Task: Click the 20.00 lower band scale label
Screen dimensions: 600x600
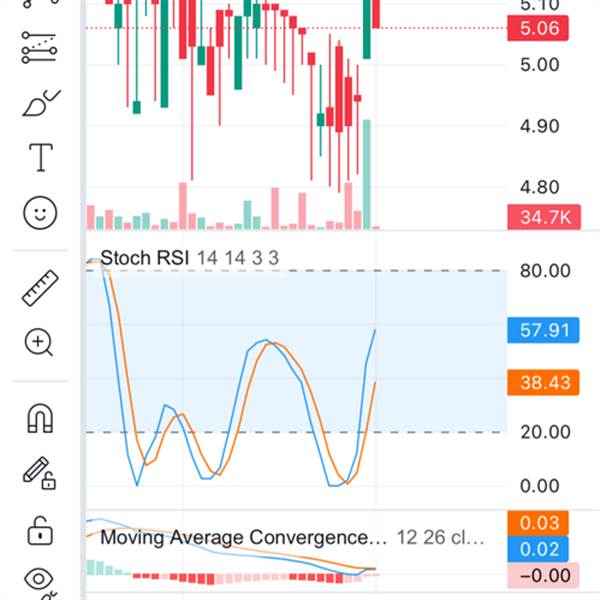Action: pyautogui.click(x=545, y=432)
